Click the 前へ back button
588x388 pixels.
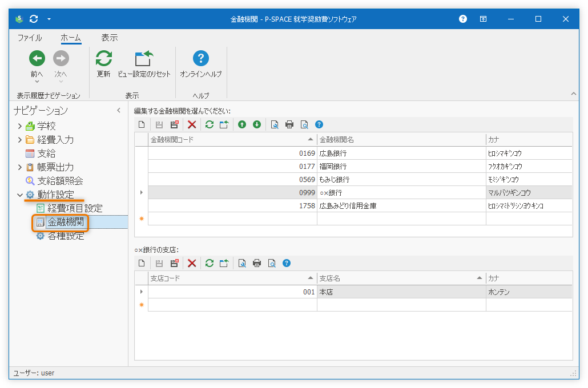[37, 64]
